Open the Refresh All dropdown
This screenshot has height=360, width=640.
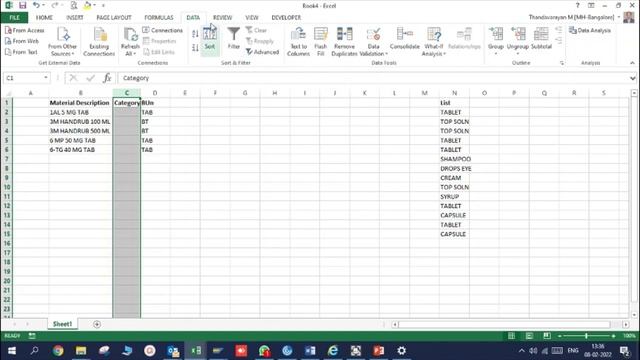(130, 41)
